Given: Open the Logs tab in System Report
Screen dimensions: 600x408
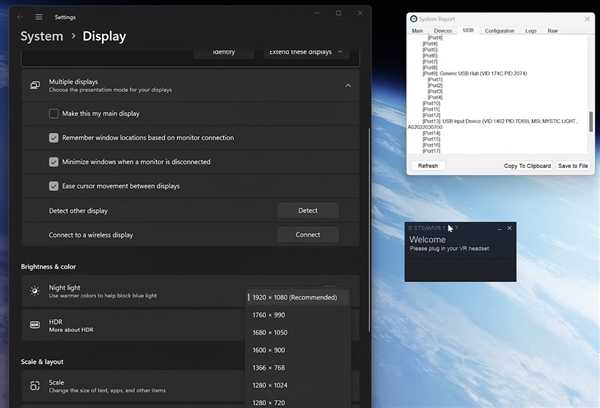Looking at the screenshot, I should point(530,31).
